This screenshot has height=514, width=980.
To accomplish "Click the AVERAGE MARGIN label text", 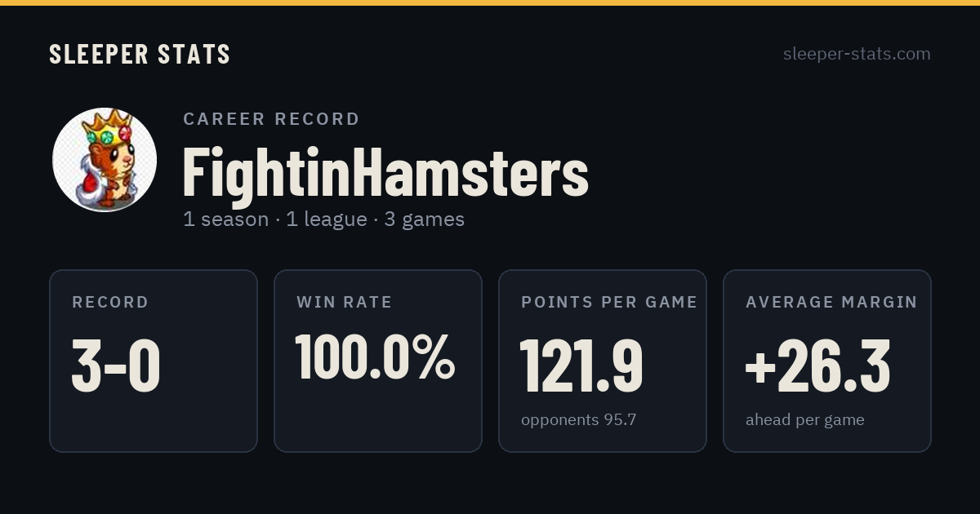I will tap(831, 302).
